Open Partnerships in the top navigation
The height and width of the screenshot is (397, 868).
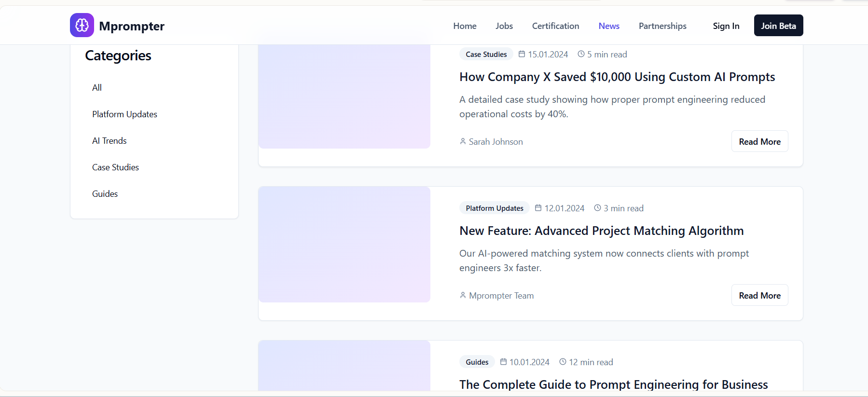pos(662,26)
